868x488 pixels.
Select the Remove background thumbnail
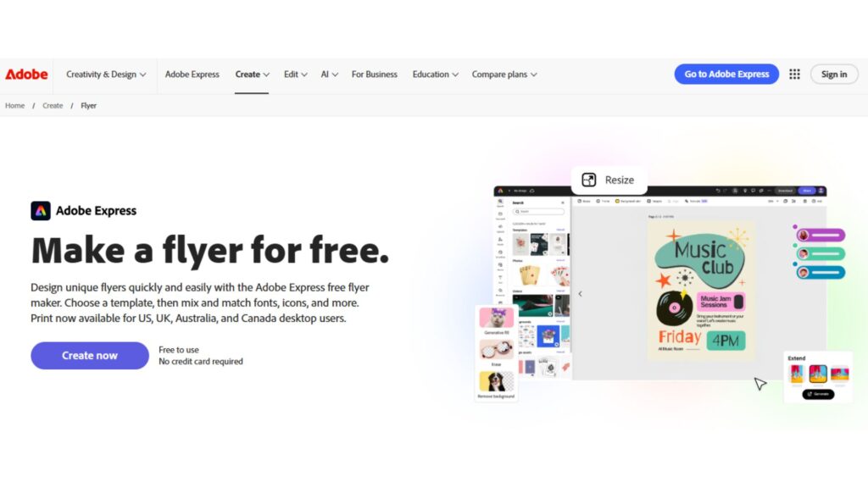(496, 382)
